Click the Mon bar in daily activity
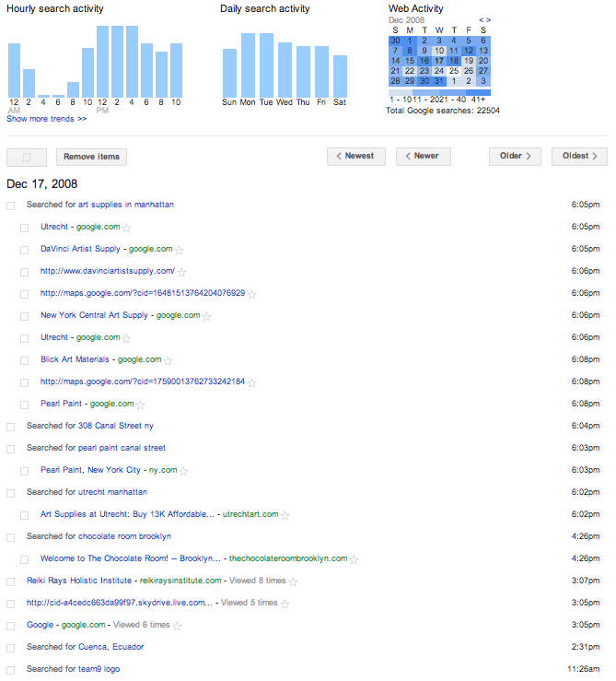The height and width of the screenshot is (681, 616). 248,65
